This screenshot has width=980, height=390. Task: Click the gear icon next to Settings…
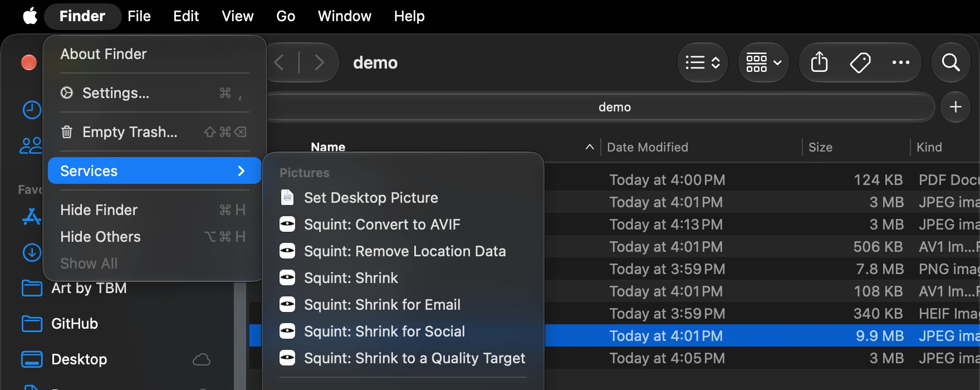(67, 92)
